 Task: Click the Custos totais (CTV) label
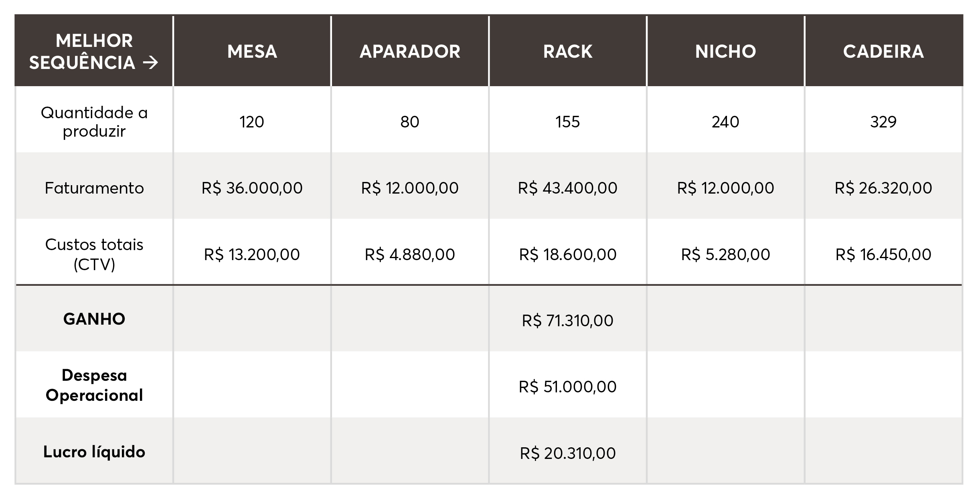(94, 255)
